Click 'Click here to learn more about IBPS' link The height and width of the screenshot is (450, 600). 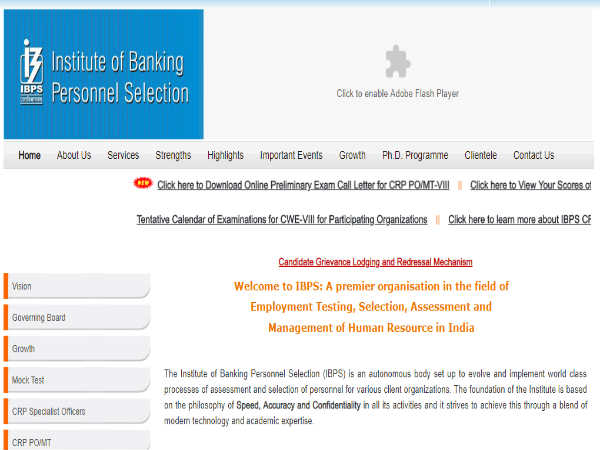[520, 220]
